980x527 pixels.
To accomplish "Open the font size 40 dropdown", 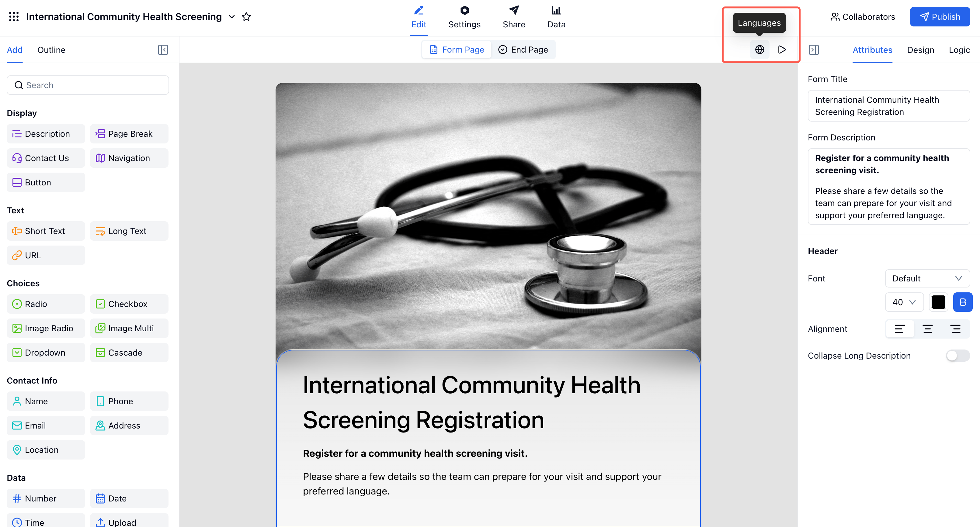I will click(904, 302).
